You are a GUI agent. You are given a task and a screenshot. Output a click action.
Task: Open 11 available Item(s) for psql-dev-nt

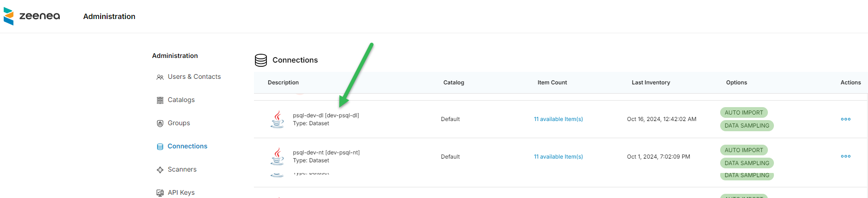point(558,157)
